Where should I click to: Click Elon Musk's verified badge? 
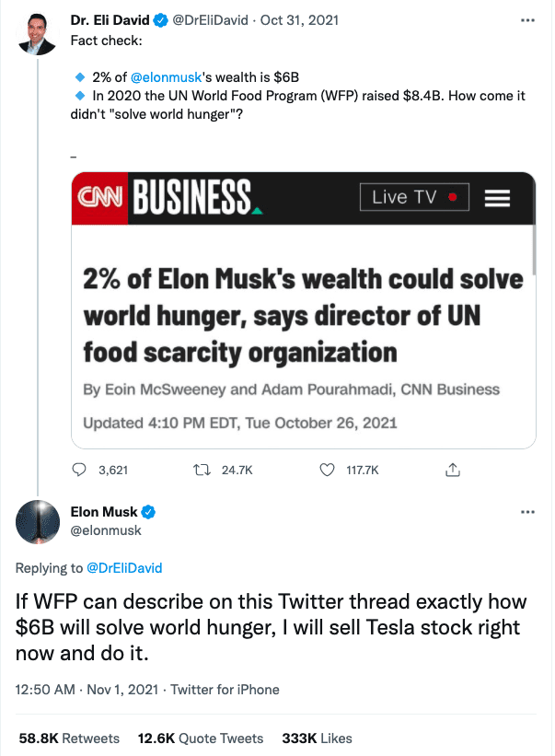coord(146,512)
